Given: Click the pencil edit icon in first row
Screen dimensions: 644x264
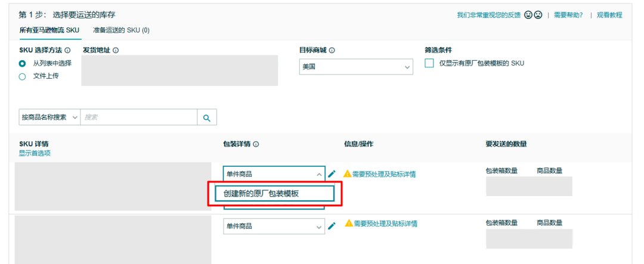Looking at the screenshot, I should [332, 174].
